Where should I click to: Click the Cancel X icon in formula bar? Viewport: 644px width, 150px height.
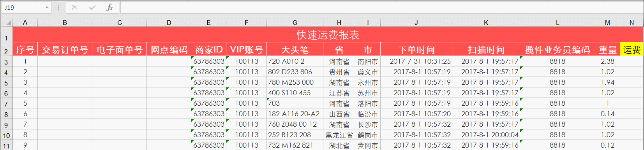[x=74, y=7]
